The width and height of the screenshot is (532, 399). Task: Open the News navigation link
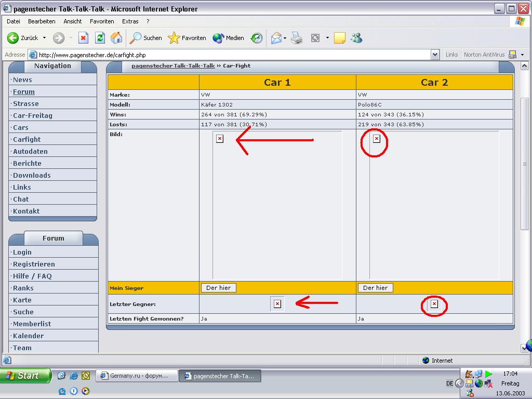[22, 79]
